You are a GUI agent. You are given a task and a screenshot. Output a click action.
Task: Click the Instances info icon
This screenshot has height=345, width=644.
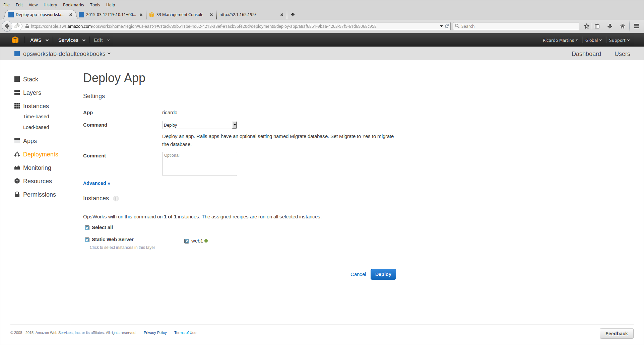[x=116, y=199]
